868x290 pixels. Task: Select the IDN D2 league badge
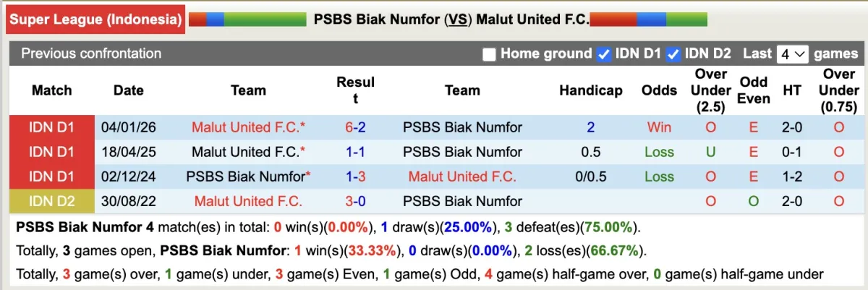pos(51,201)
